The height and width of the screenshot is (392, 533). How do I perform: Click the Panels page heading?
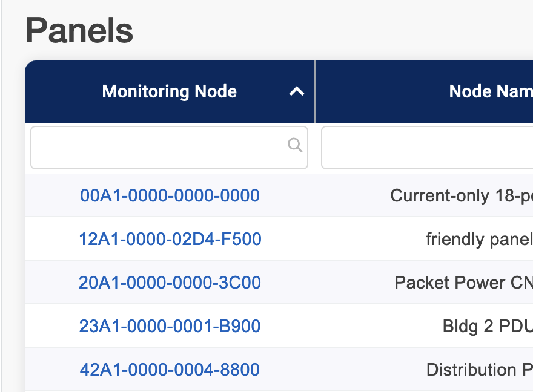tap(79, 30)
